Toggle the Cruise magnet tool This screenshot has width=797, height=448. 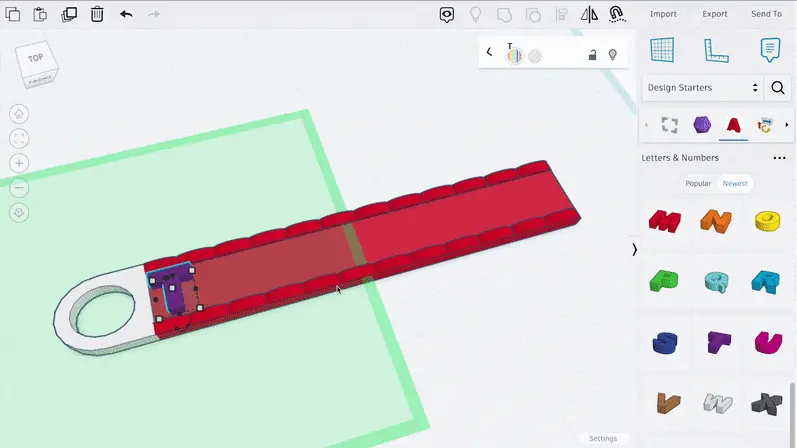[617, 14]
